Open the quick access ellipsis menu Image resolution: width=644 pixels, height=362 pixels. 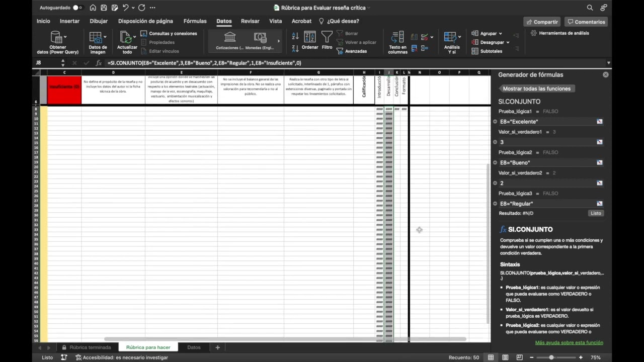tap(152, 8)
